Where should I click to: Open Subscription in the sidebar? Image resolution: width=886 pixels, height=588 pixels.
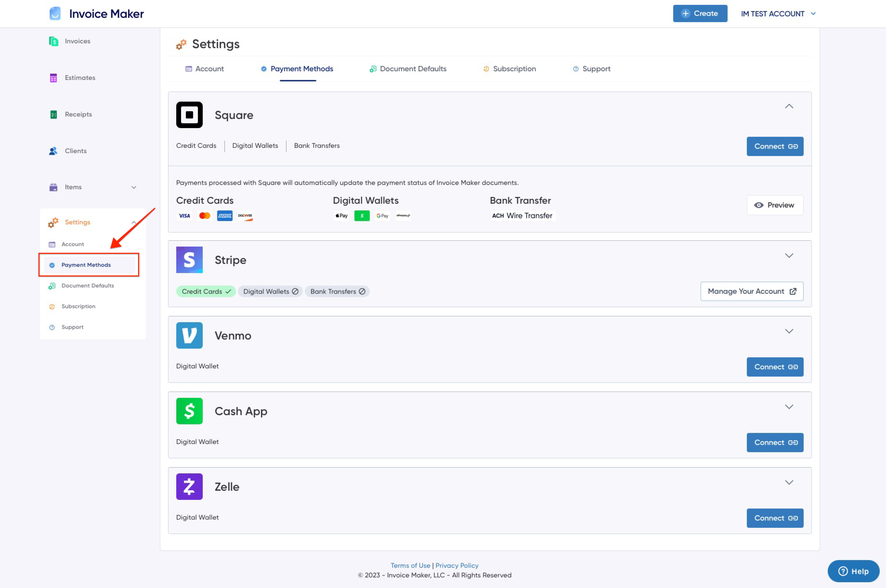click(78, 307)
